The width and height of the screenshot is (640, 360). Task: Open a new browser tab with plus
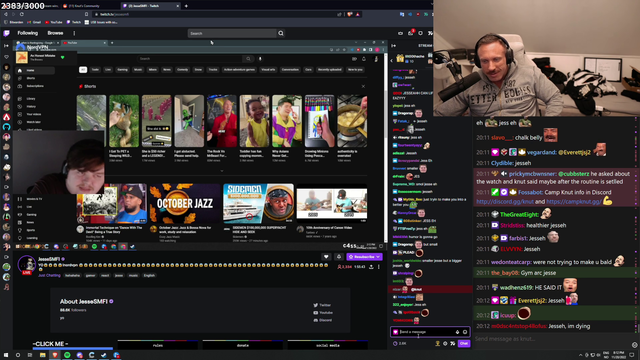tap(186, 6)
